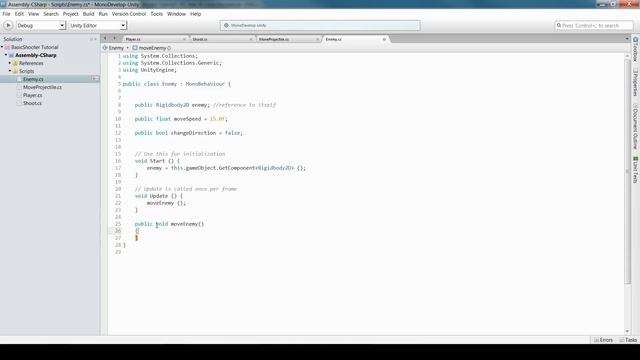
Task: Click the navigate back arrow by tabs
Action: [105, 38]
